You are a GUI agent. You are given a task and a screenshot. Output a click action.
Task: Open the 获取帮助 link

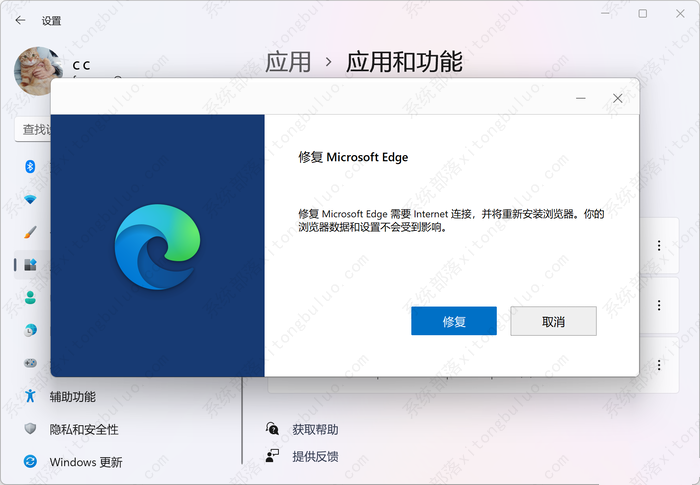[314, 429]
